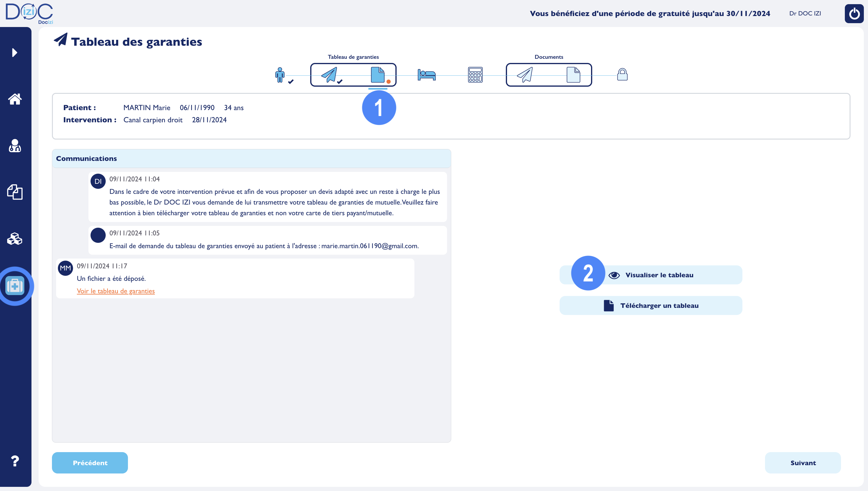Go to the calculator step icon
The height and width of the screenshot is (491, 868).
[476, 75]
